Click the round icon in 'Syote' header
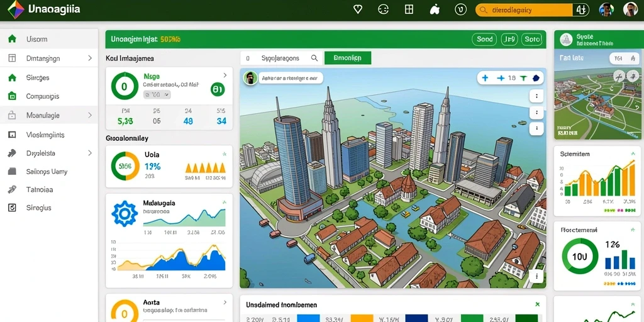Image resolution: width=644 pixels, height=322 pixels. tap(566, 40)
